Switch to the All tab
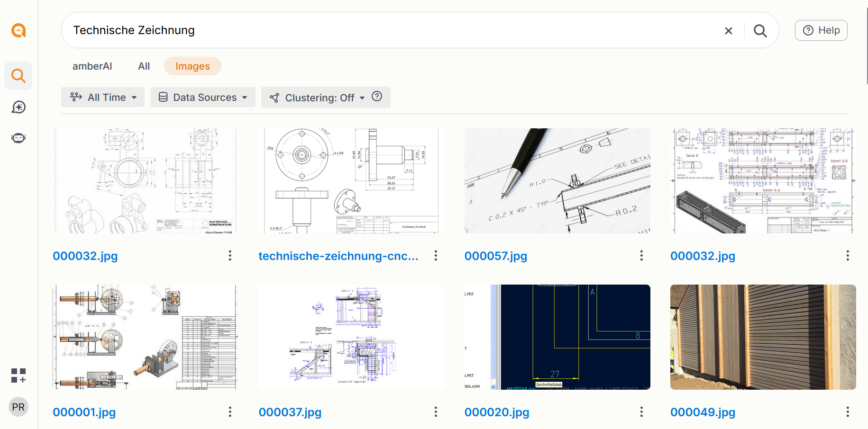The width and height of the screenshot is (868, 429). click(x=144, y=66)
